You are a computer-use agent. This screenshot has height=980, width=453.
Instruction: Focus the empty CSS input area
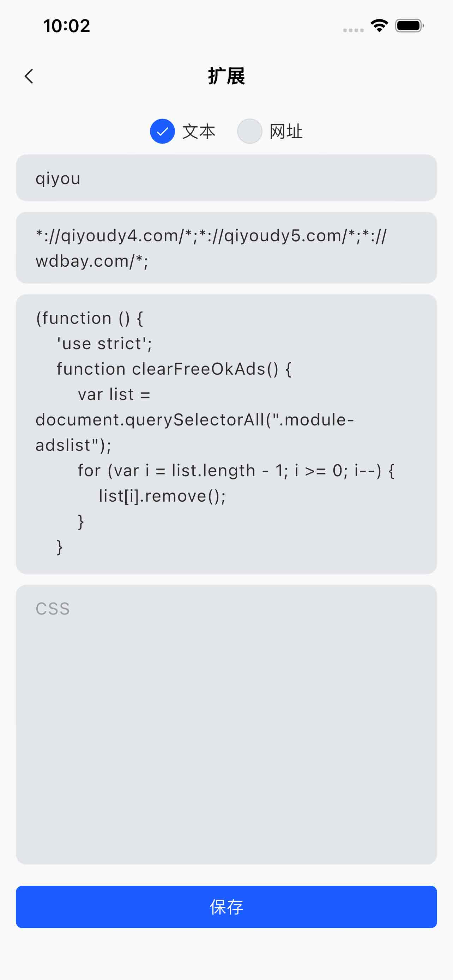[x=226, y=725]
